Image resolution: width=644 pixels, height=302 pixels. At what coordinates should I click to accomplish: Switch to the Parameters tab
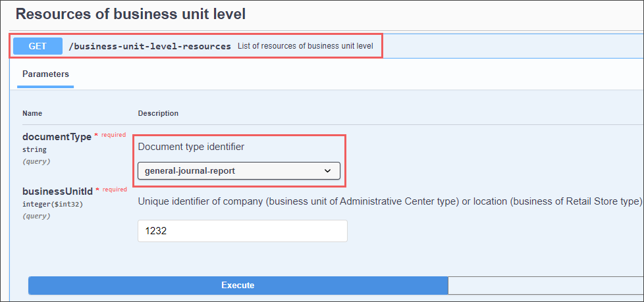click(x=45, y=74)
